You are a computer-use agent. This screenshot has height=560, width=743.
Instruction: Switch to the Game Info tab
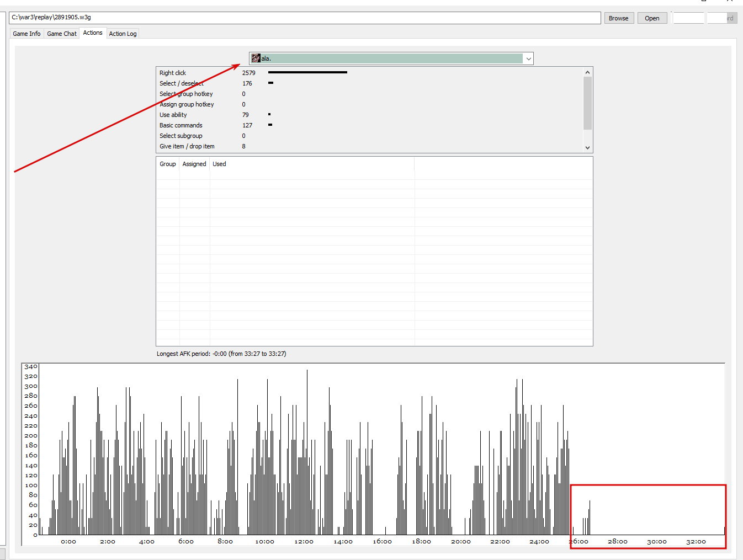point(26,34)
